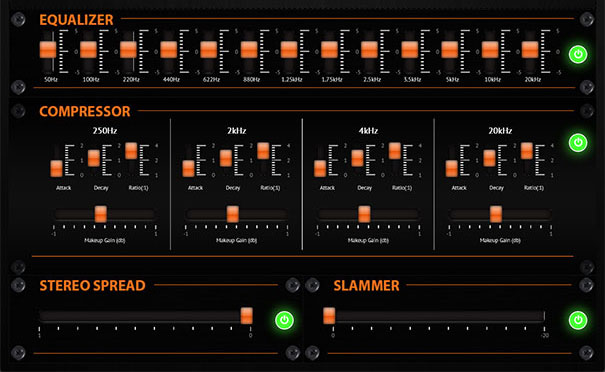Click the 4kHz Makeup Gain slider handle
This screenshot has width=605, height=372.
click(x=364, y=214)
